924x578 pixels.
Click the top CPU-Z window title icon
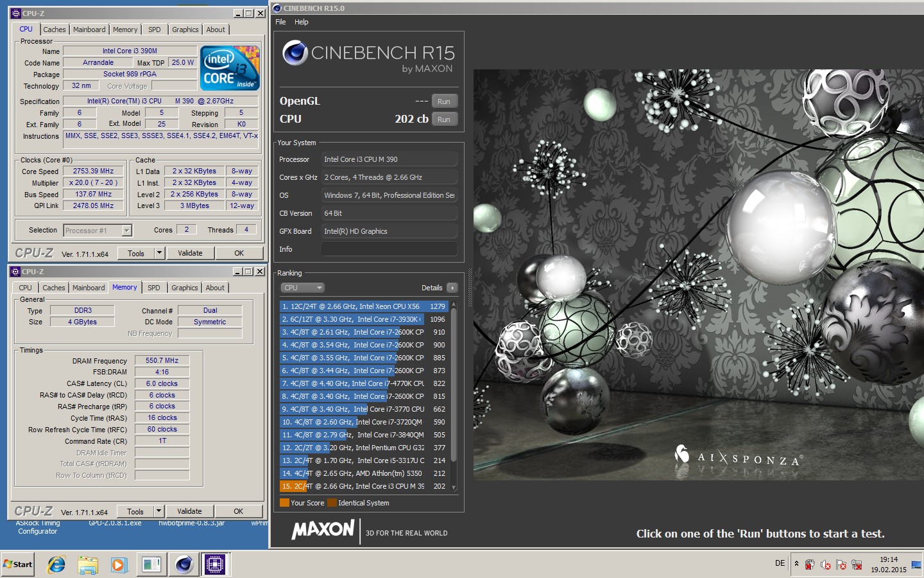[x=16, y=13]
